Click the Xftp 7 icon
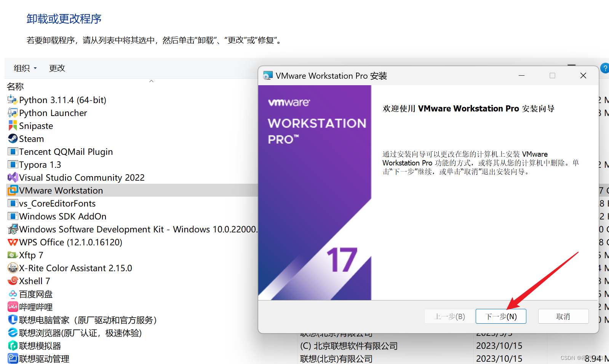 (x=13, y=255)
